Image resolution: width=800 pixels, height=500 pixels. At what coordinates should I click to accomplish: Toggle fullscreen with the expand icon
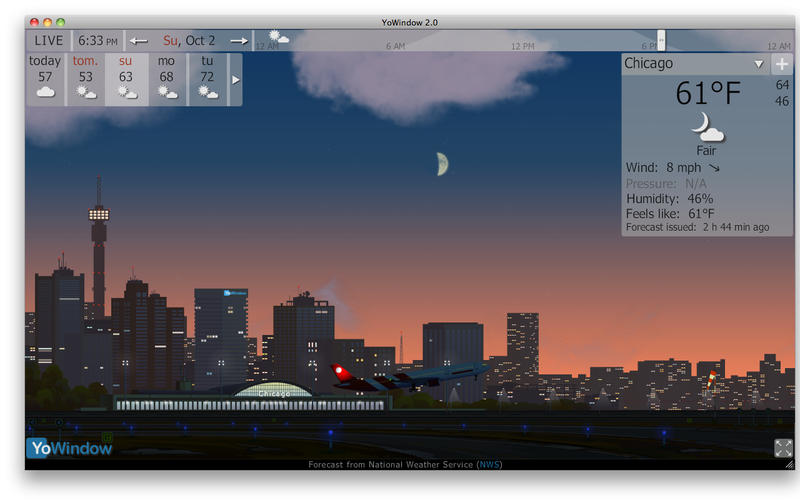point(783,448)
